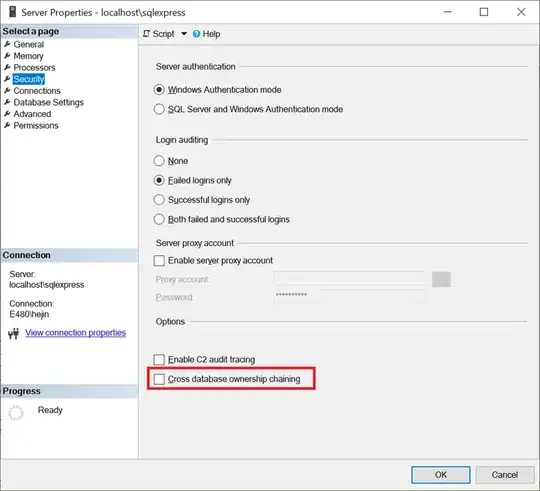Screen dimensions: 540x491
Task: Click the wrench icon beside Security
Action: click(x=7, y=79)
